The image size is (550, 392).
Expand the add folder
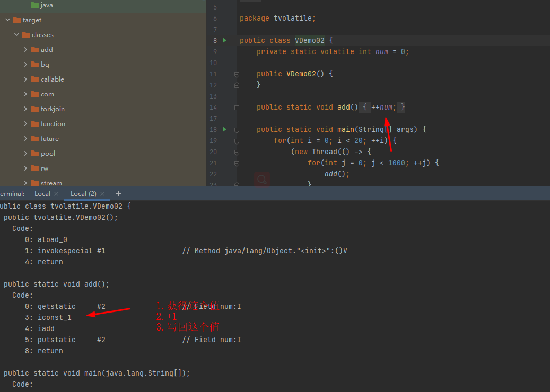point(25,49)
